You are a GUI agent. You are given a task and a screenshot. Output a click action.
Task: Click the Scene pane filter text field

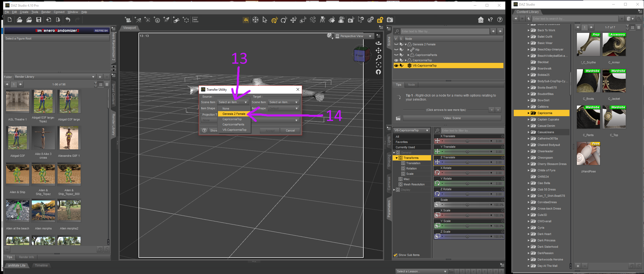[445, 31]
